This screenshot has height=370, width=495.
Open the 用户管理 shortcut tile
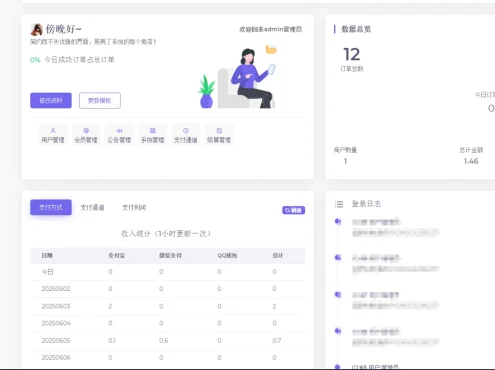[x=53, y=135]
